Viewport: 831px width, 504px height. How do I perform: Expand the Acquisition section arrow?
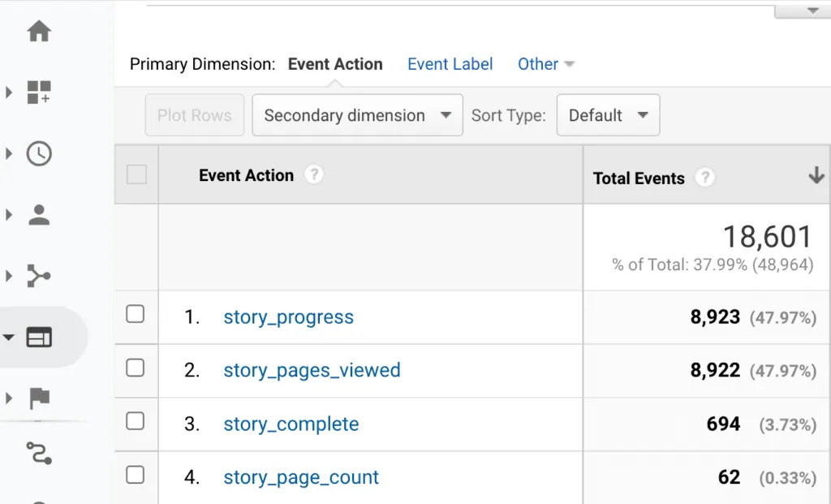(8, 276)
